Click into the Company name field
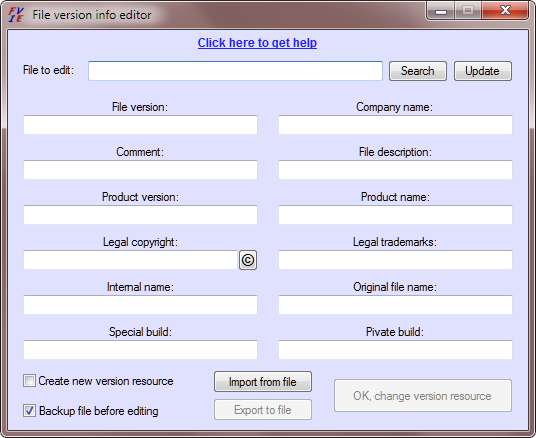 point(395,125)
